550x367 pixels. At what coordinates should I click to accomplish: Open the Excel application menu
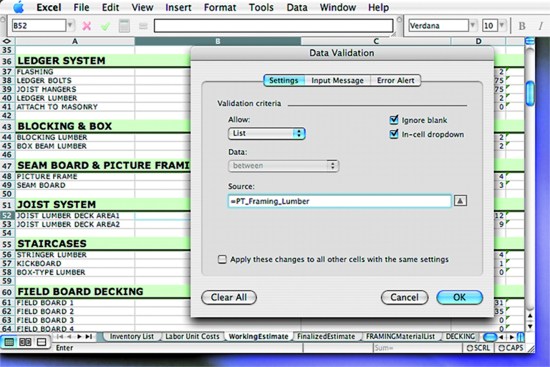pyautogui.click(x=49, y=7)
